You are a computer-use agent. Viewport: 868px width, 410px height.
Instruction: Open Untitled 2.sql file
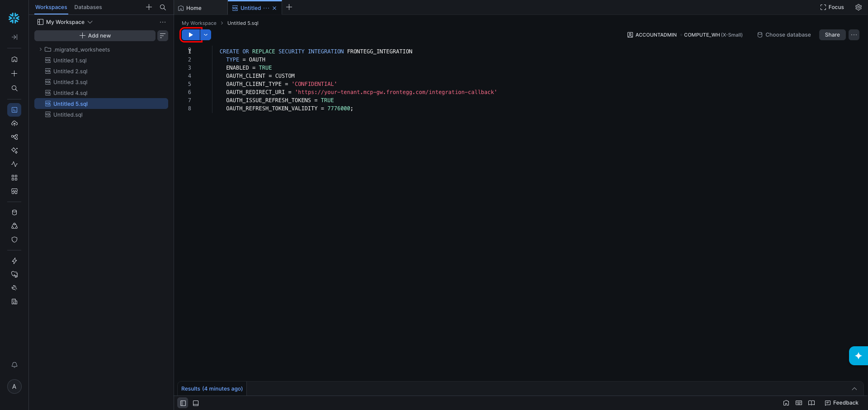(101, 71)
